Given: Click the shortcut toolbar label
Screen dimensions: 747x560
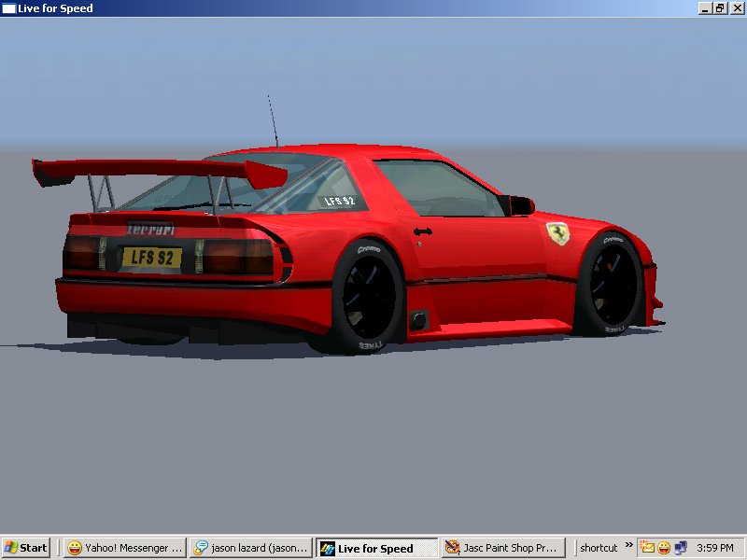Looking at the screenshot, I should click(599, 548).
